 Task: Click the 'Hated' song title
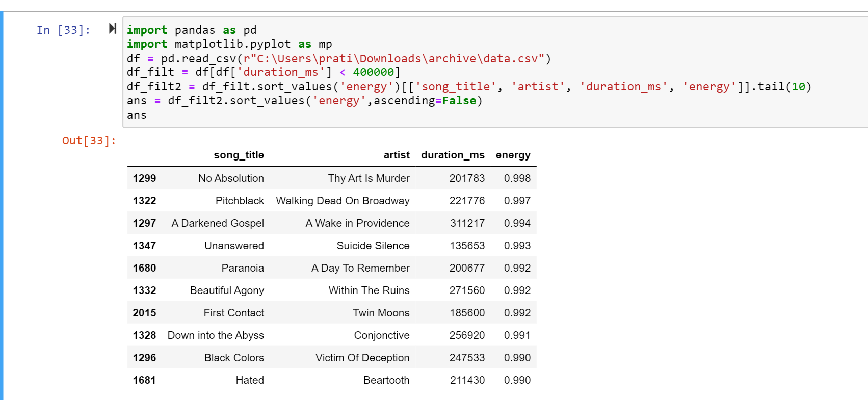pyautogui.click(x=250, y=380)
